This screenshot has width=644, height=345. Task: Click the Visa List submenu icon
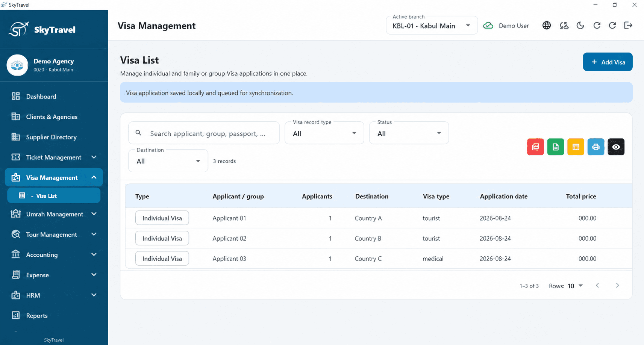point(22,195)
